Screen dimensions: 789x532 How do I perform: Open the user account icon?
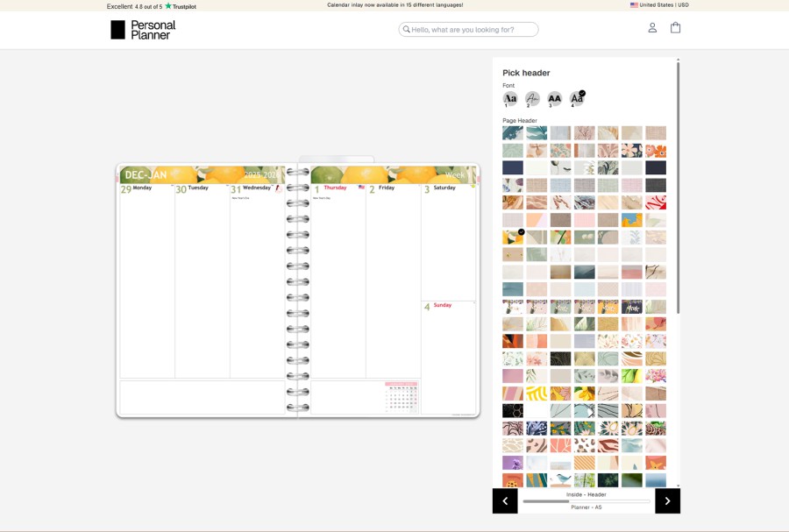point(652,28)
